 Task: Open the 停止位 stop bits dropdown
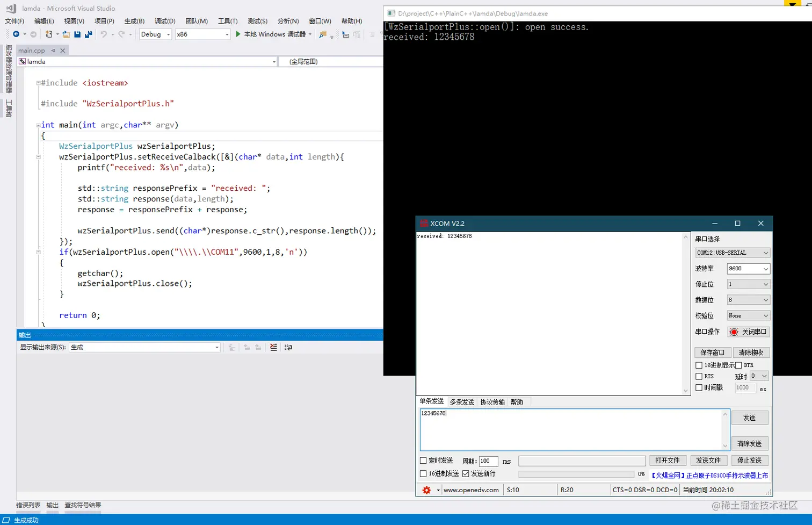click(749, 284)
